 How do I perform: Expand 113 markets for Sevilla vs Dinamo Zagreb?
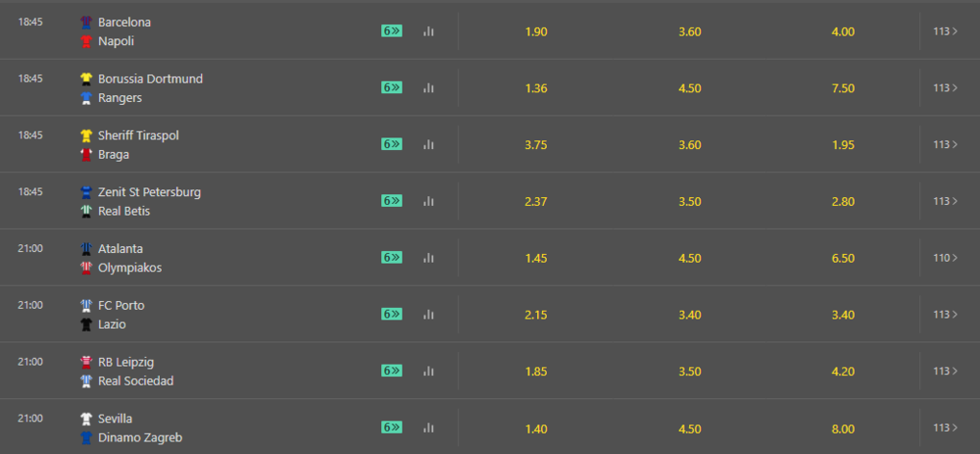pos(946,428)
